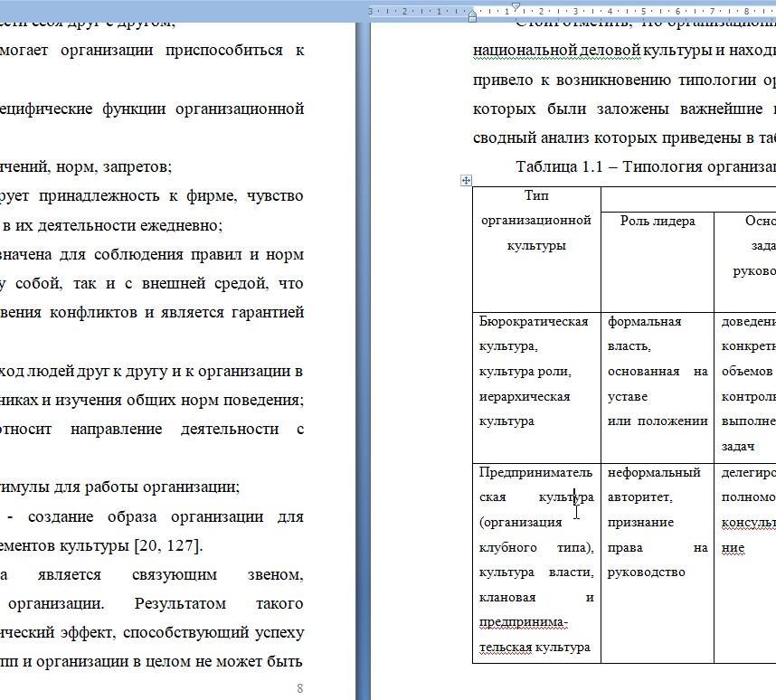This screenshot has width=776, height=700.
Task: Click the text 'норм, запретов;'
Action: [x=114, y=167]
